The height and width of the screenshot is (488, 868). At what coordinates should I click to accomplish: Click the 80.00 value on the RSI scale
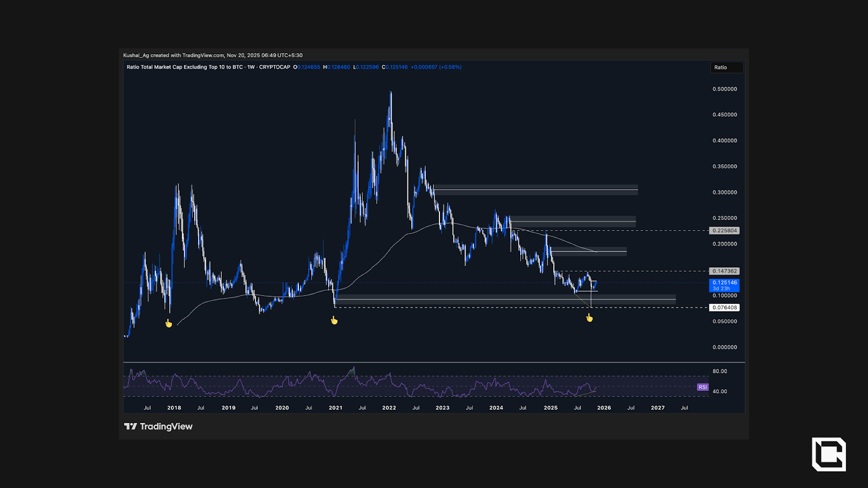pos(720,371)
